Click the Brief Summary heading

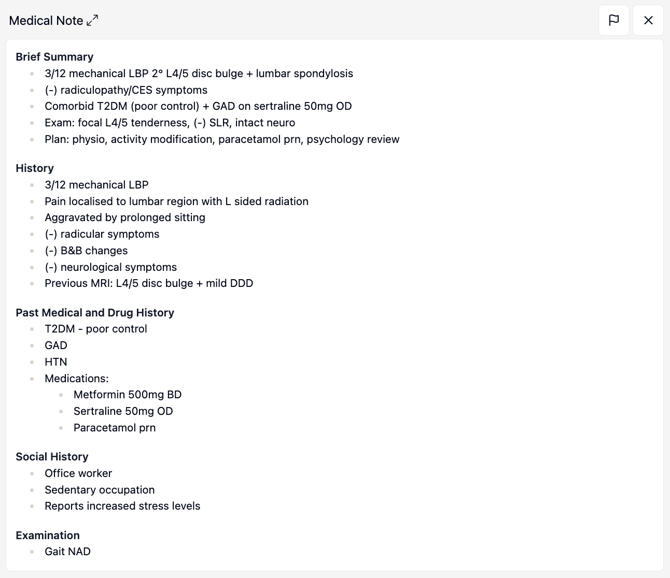pos(54,57)
